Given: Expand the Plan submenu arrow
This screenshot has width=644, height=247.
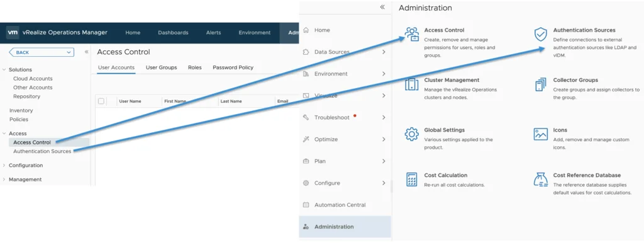Looking at the screenshot, I should 384,161.
